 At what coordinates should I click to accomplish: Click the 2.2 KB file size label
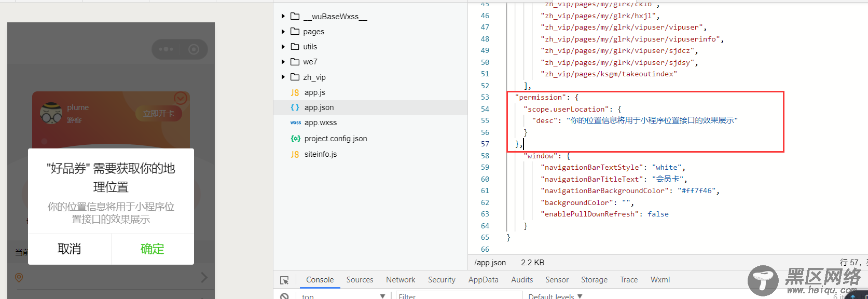532,263
